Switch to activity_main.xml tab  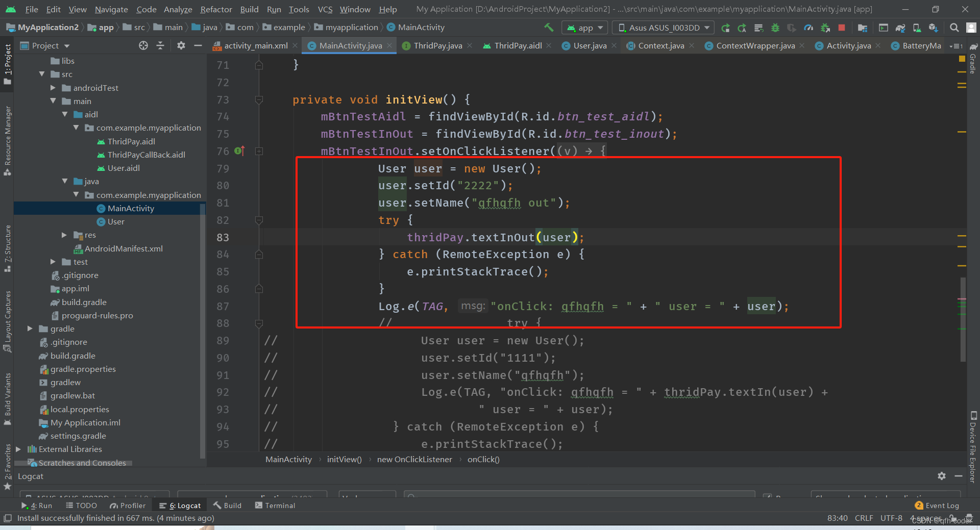tap(255, 46)
